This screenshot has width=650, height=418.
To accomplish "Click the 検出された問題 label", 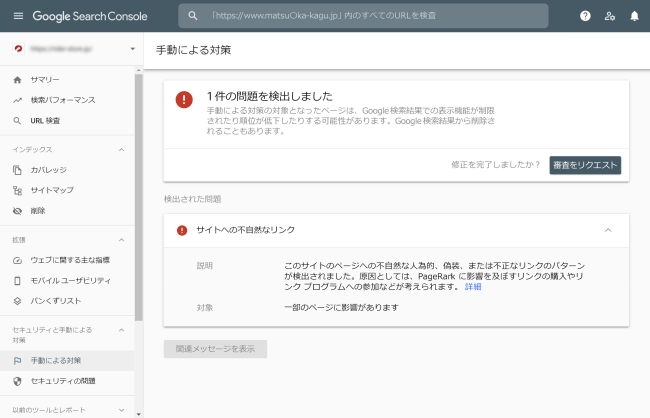I will [192, 199].
